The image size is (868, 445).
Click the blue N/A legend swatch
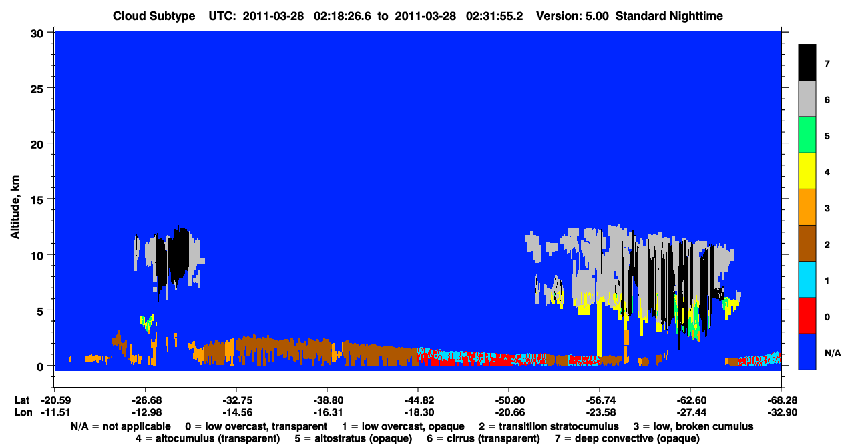point(807,352)
